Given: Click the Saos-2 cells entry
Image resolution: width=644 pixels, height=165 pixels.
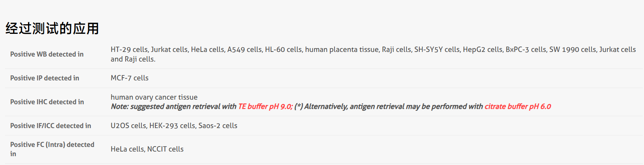Looking at the screenshot, I should tap(218, 126).
